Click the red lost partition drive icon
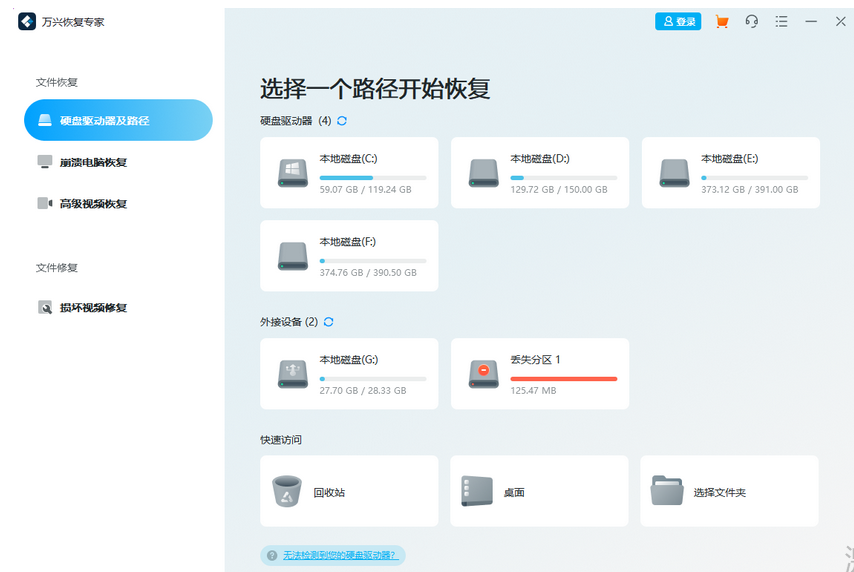The image size is (854, 572). pos(484,374)
